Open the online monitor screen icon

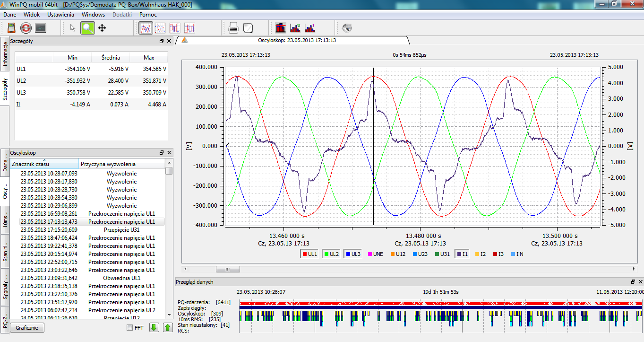[x=40, y=28]
